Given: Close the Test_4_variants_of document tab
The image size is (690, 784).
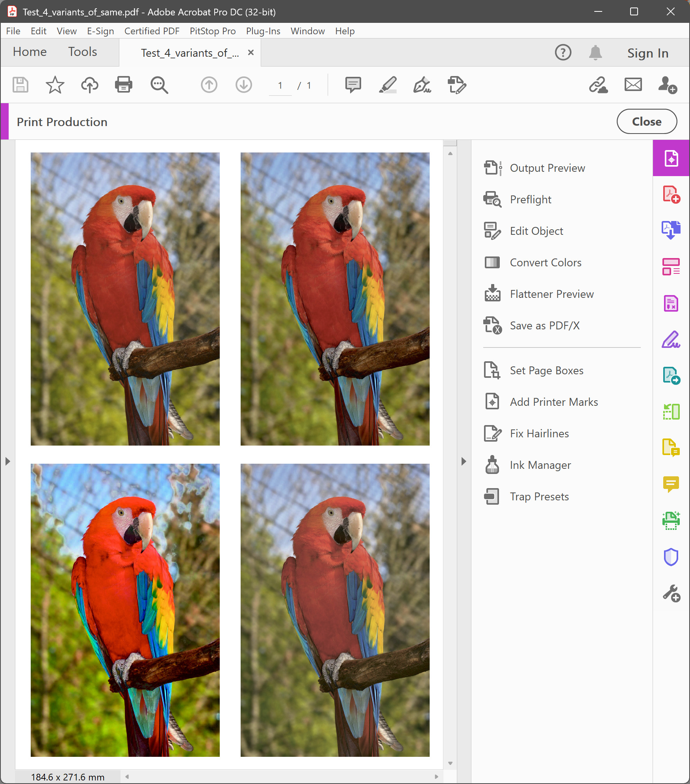Looking at the screenshot, I should click(250, 53).
